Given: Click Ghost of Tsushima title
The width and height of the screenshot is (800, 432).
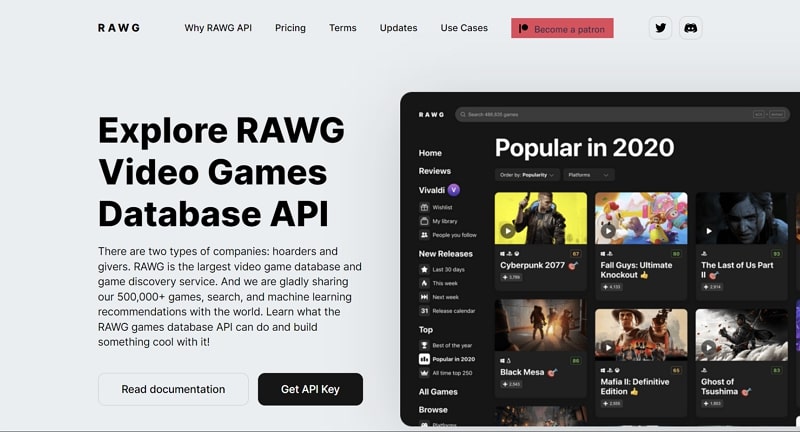Looking at the screenshot, I should 719,387.
